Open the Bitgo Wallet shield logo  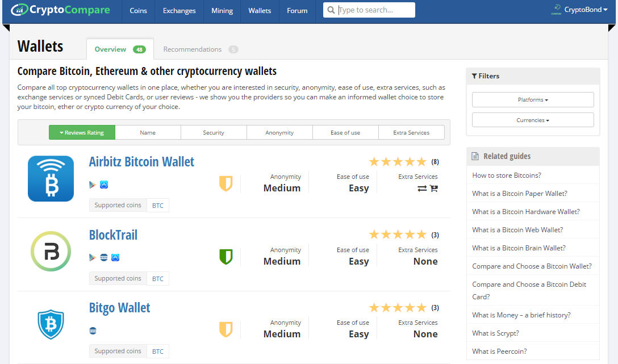pos(51,324)
